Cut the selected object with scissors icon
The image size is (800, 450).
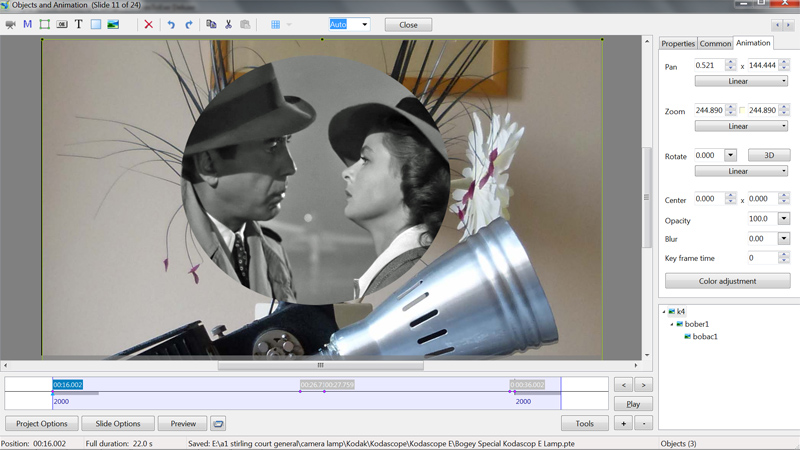click(x=229, y=24)
